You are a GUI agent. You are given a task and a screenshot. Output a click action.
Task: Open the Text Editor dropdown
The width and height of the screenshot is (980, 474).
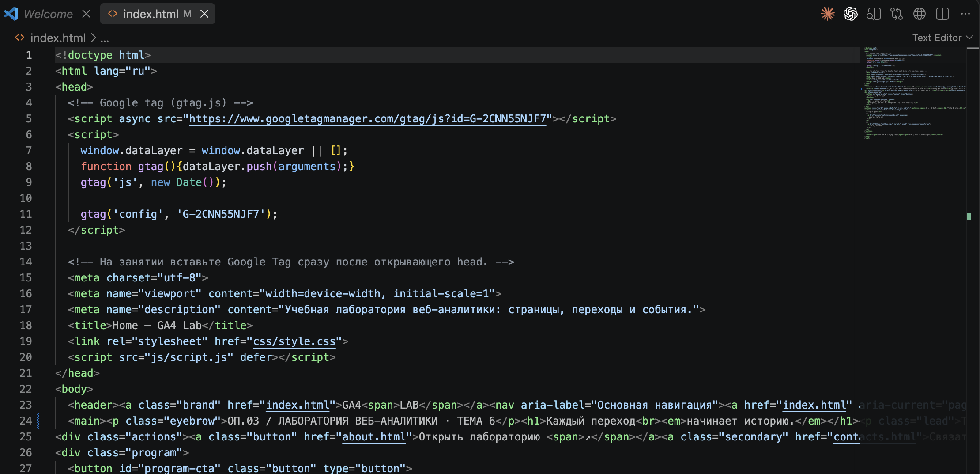click(x=942, y=38)
